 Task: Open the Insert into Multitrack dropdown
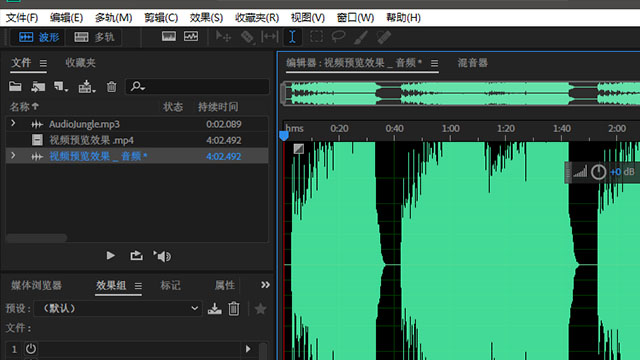87,87
